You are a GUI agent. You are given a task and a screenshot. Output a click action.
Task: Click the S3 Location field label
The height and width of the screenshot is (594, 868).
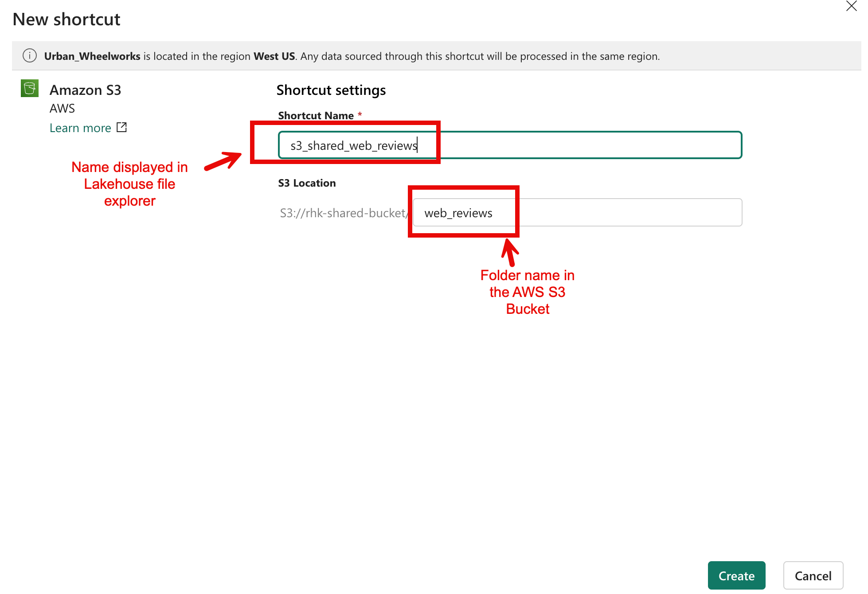point(307,183)
